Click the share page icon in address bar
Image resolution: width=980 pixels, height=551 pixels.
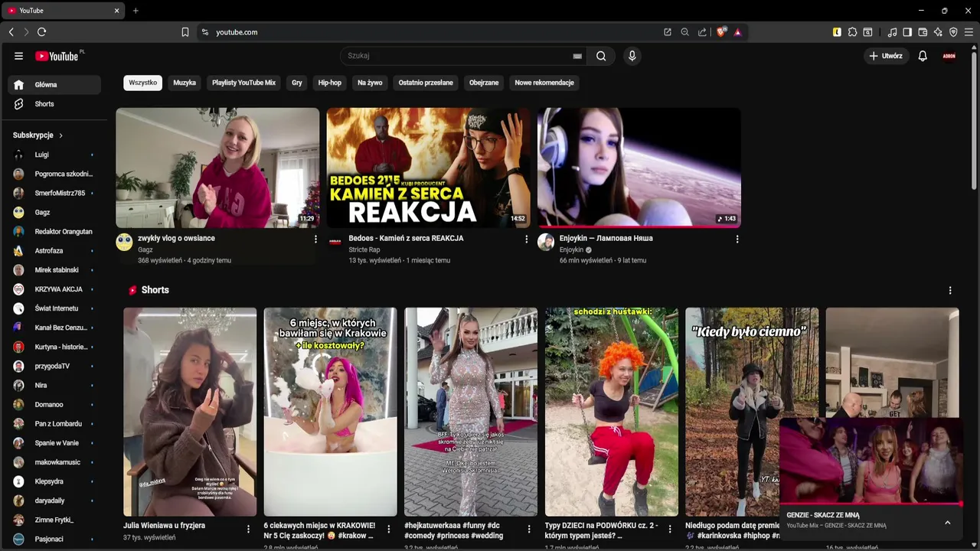[702, 32]
